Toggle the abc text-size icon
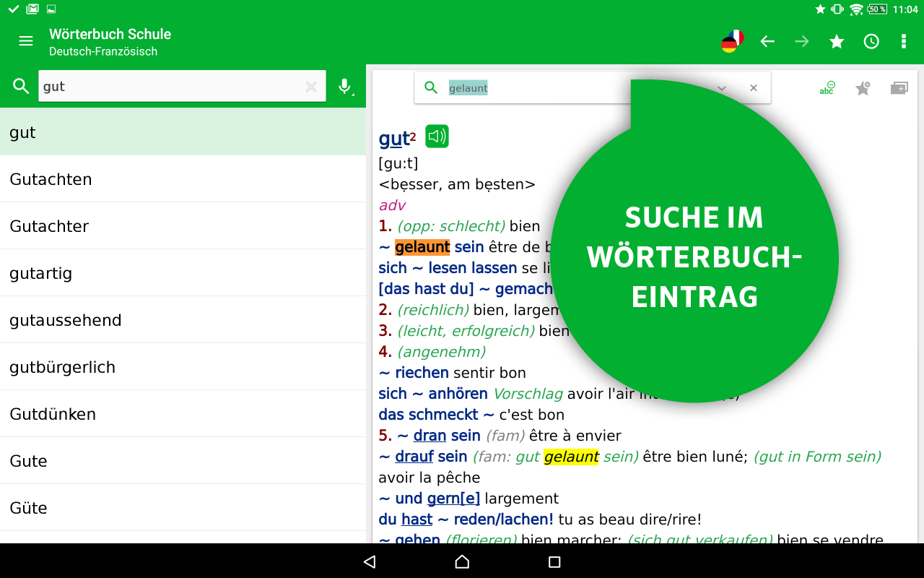The width and height of the screenshot is (924, 578). [827, 88]
